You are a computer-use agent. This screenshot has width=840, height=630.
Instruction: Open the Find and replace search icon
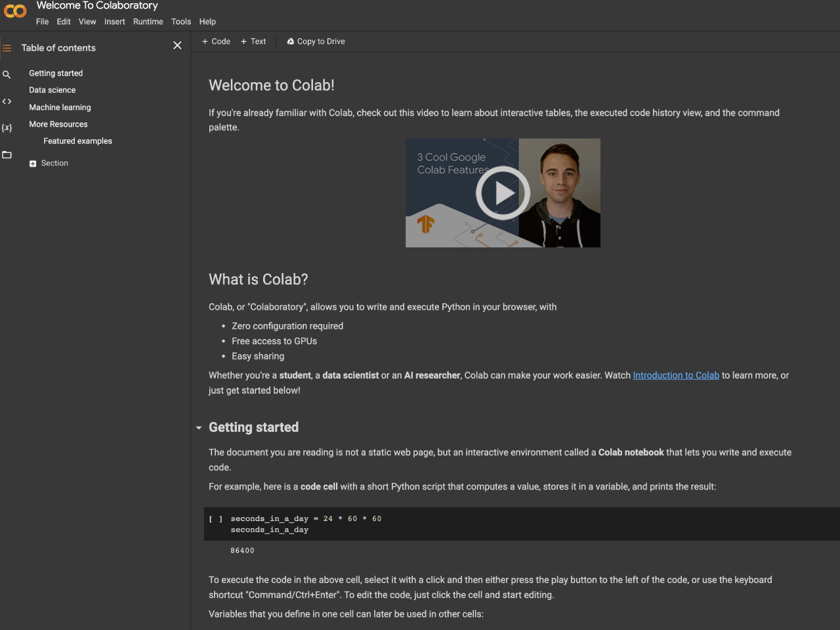pyautogui.click(x=7, y=75)
